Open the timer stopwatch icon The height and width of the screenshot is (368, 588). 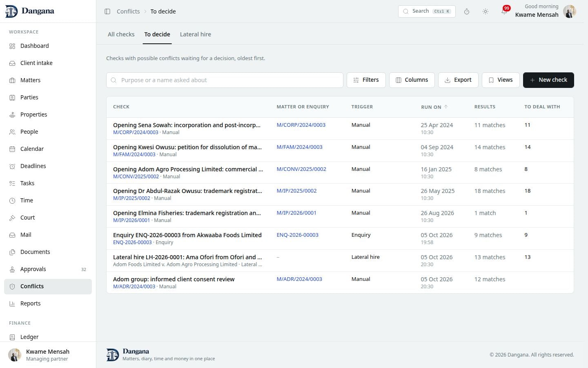pos(467,11)
